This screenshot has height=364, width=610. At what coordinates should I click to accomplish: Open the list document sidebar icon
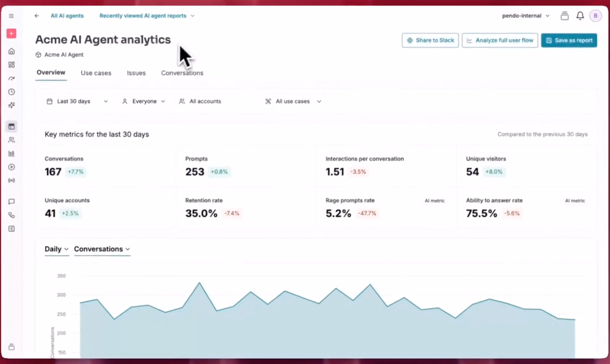click(11, 229)
